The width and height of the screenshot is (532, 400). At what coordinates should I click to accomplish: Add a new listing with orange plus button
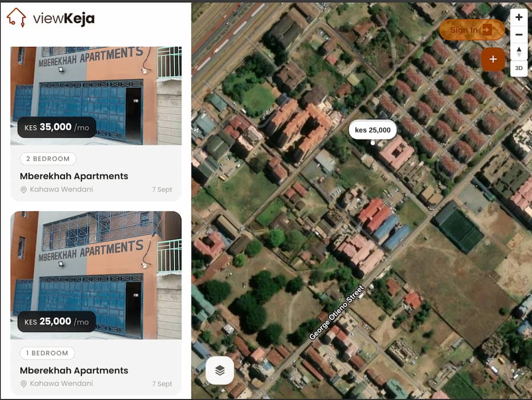pyautogui.click(x=493, y=59)
